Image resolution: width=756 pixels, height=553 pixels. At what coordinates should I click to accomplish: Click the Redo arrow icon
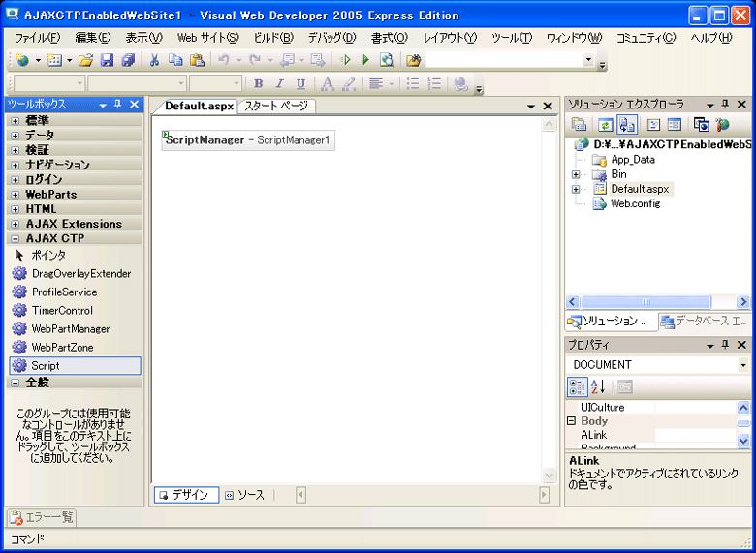[255, 60]
